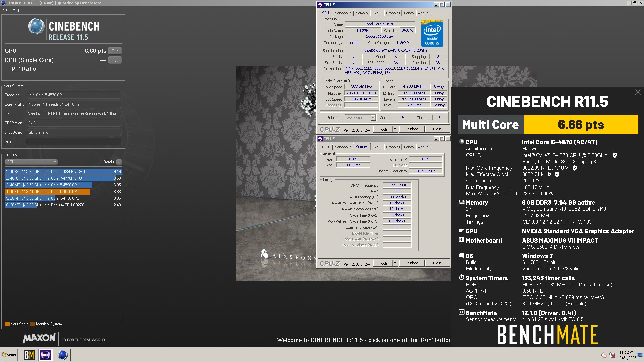The width and height of the screenshot is (644, 362).
Task: Click the DRAM Frequency value 1277.5 MHz
Action: [397, 185]
